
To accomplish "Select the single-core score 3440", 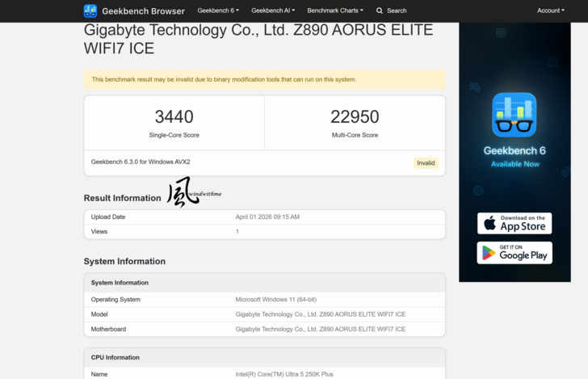I will [x=174, y=116].
